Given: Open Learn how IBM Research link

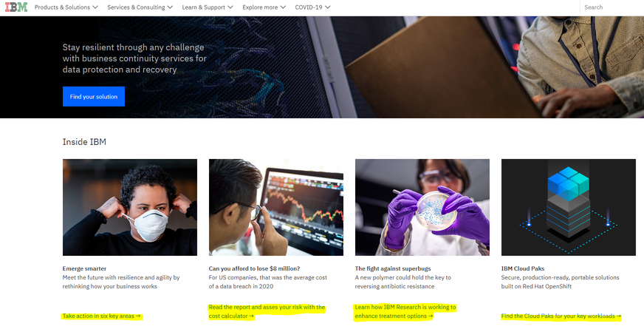Looking at the screenshot, I should (405, 311).
